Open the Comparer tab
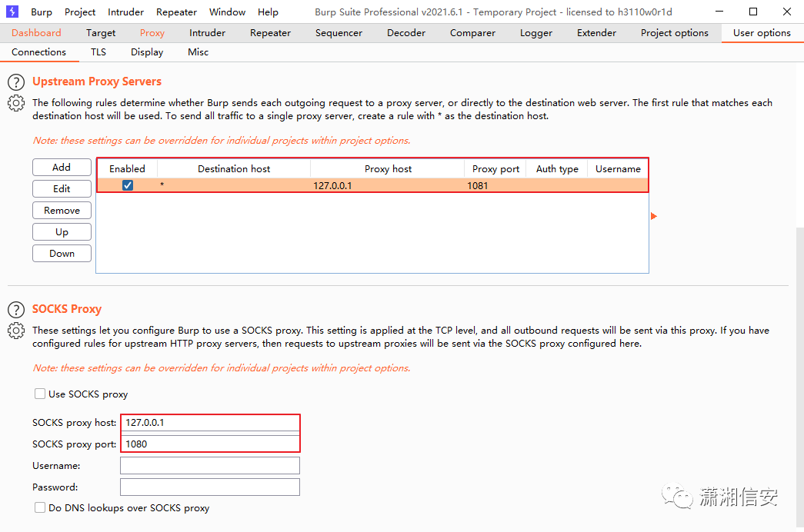This screenshot has height=532, width=804. pyautogui.click(x=472, y=33)
